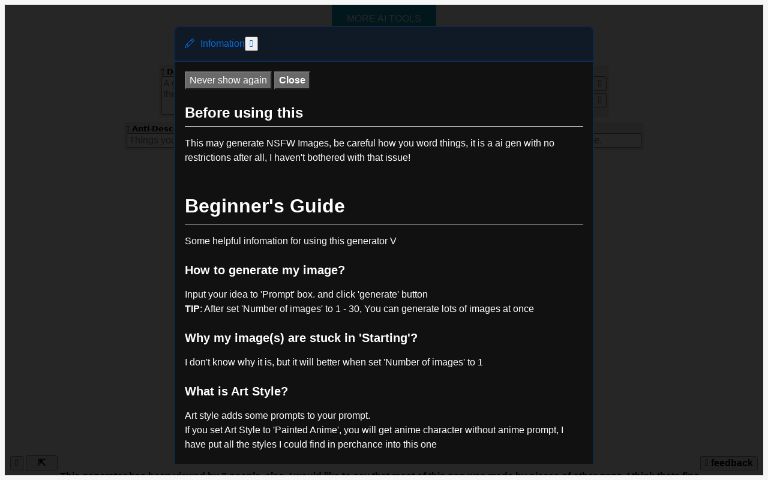Click the What is Art Style heading

tap(236, 391)
